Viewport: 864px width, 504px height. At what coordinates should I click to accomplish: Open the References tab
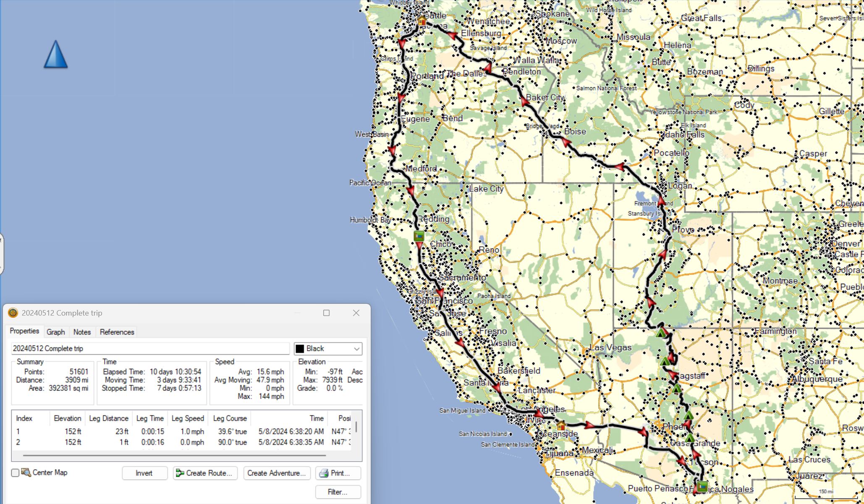[x=117, y=332]
